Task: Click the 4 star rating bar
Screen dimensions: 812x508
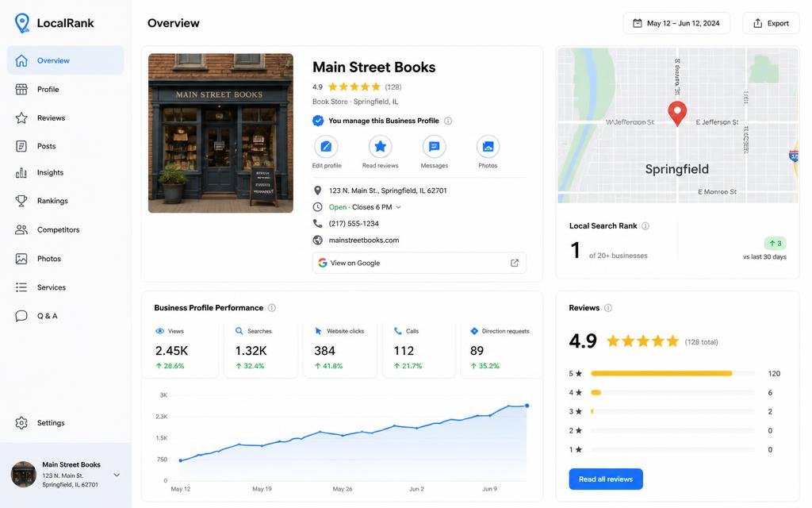Action: (x=672, y=392)
